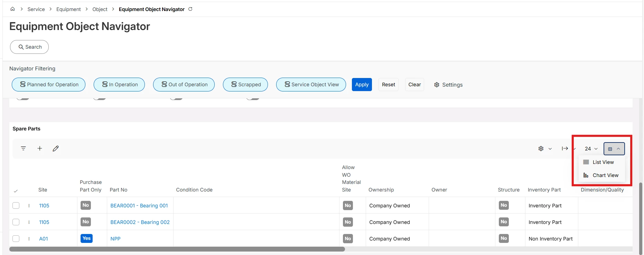Toggle the Planned for Operation filter
644x255 pixels.
coord(49,85)
